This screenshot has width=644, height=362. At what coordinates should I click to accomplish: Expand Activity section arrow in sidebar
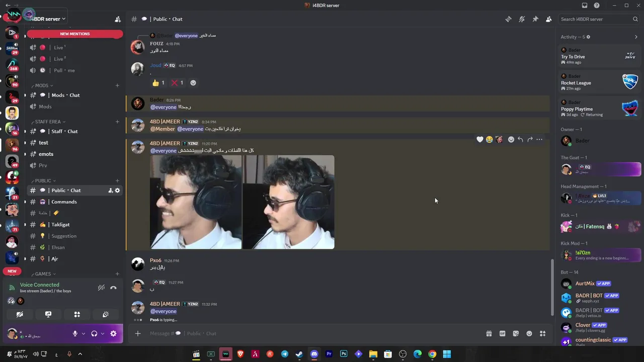click(x=636, y=37)
